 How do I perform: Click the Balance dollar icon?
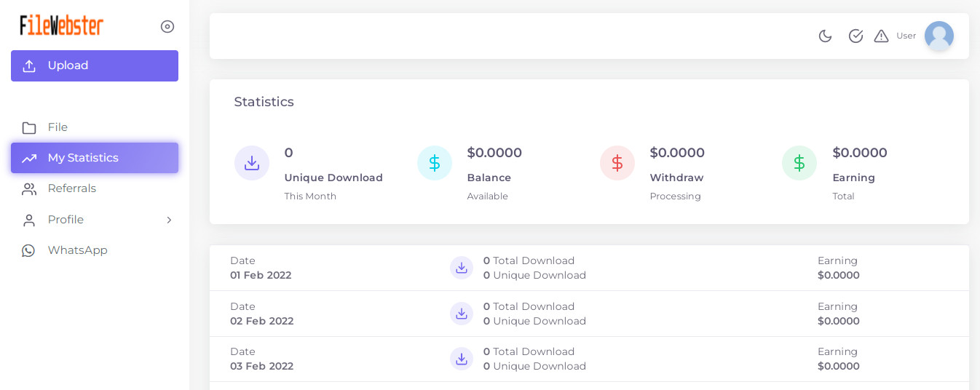coord(435,163)
